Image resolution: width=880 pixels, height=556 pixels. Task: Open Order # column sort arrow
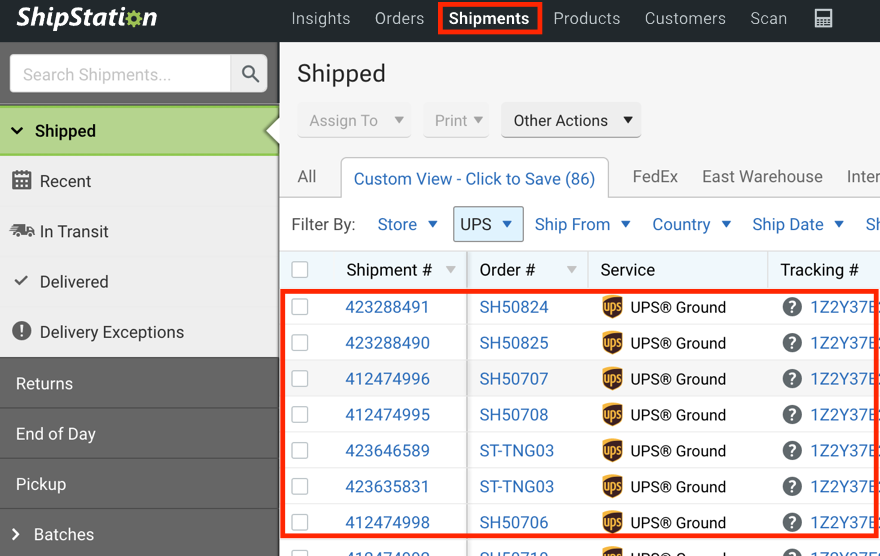click(x=571, y=270)
